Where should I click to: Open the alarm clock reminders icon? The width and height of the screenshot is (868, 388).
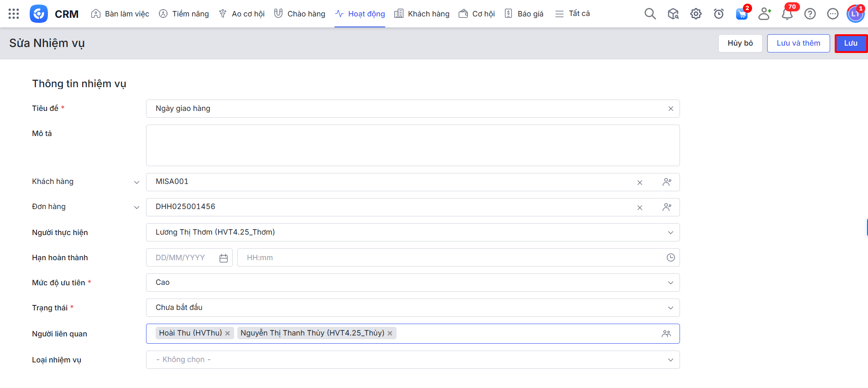(x=718, y=14)
